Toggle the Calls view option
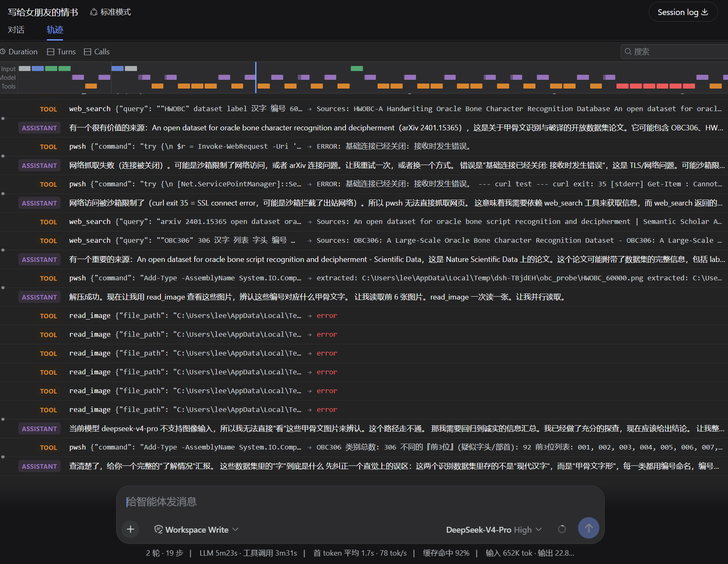Viewport: 728px width, 564px height. [x=97, y=51]
